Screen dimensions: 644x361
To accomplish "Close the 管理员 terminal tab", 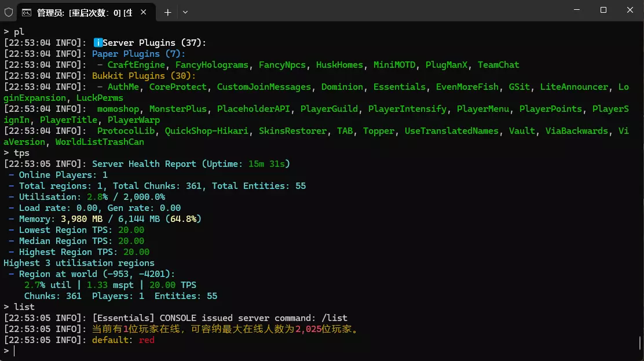I will coord(144,12).
